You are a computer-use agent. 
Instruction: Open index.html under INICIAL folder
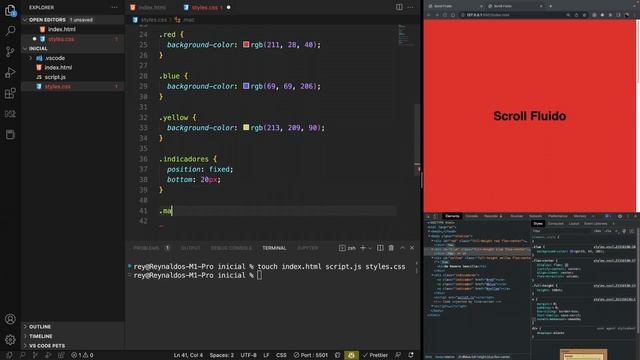(x=58, y=67)
